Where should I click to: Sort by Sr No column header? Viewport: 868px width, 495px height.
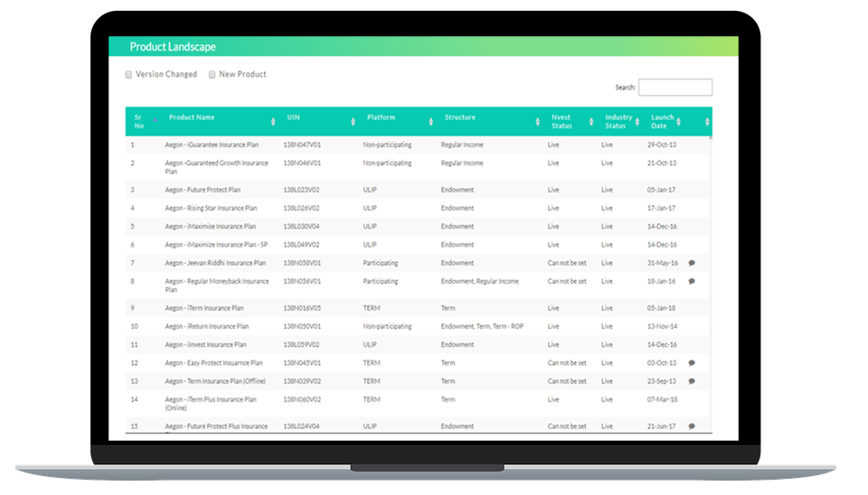138,122
